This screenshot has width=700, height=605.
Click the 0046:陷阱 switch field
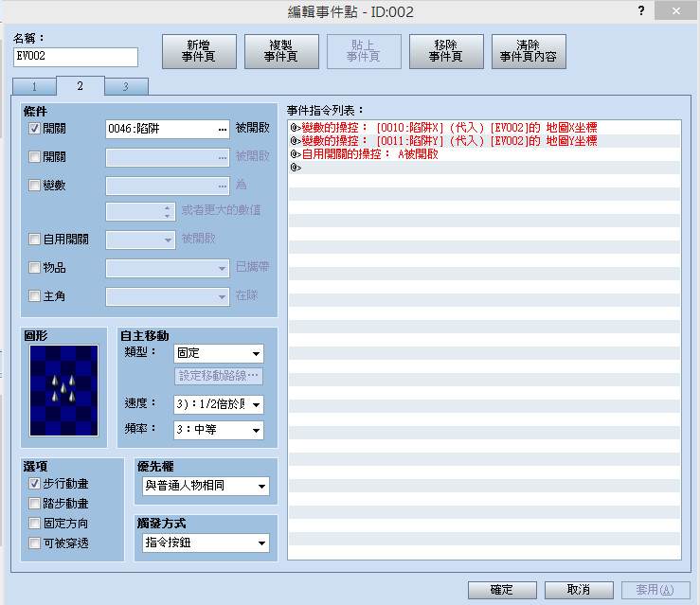point(168,129)
